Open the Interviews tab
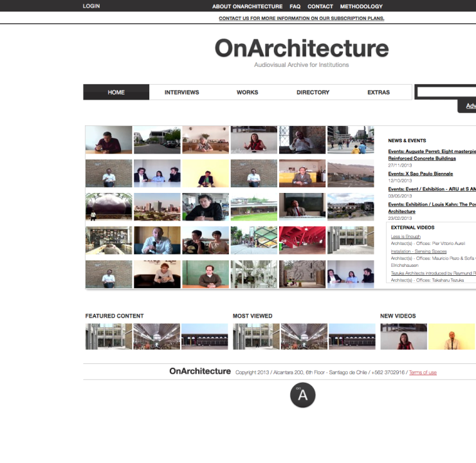The width and height of the screenshot is (476, 463). click(181, 93)
